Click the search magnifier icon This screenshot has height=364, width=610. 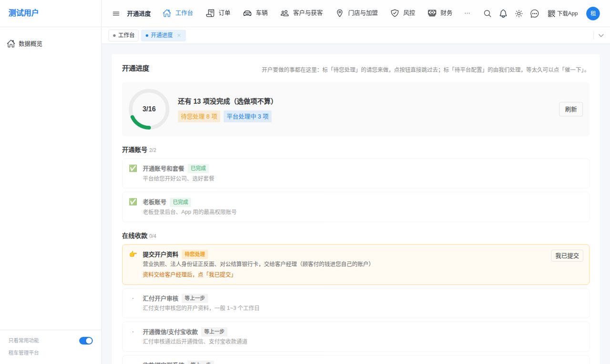(487, 14)
